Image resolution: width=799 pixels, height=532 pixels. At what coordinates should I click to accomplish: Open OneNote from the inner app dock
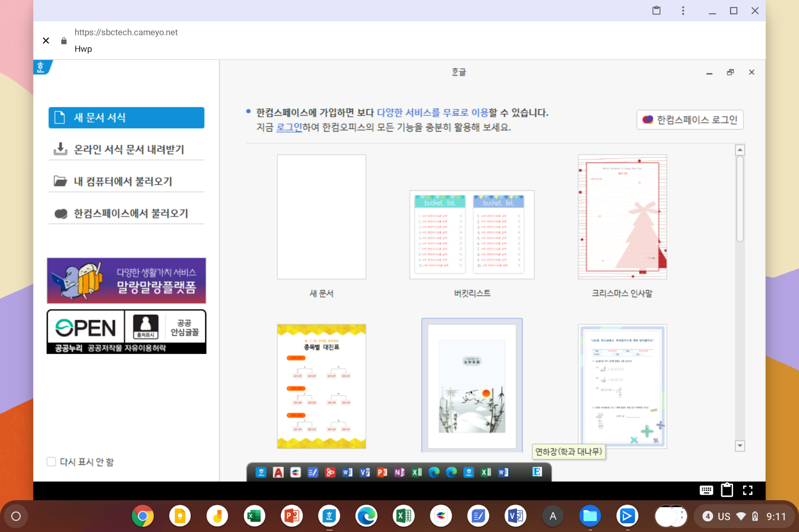399,472
